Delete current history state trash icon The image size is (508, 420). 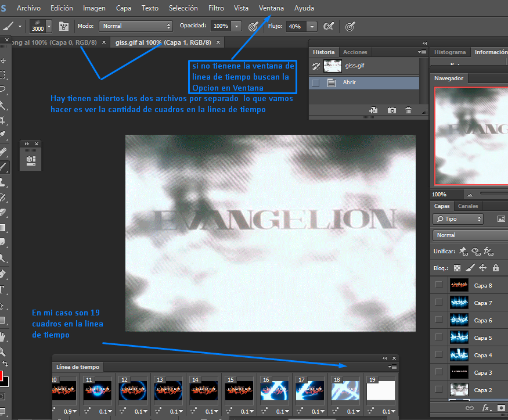click(408, 110)
